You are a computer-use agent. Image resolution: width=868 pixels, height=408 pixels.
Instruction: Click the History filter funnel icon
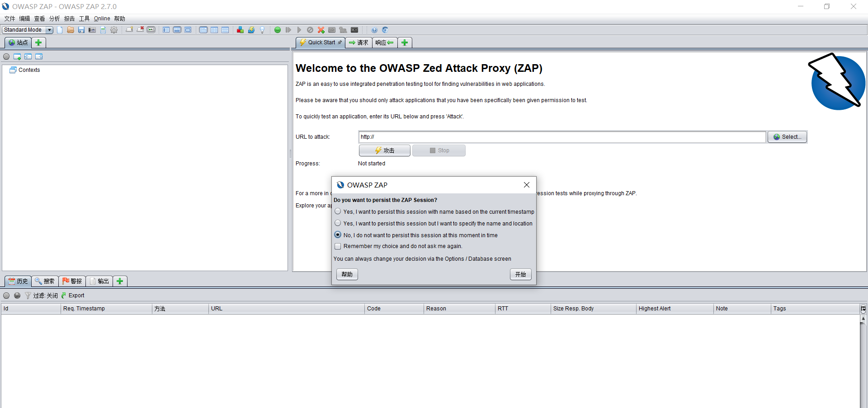[28, 295]
